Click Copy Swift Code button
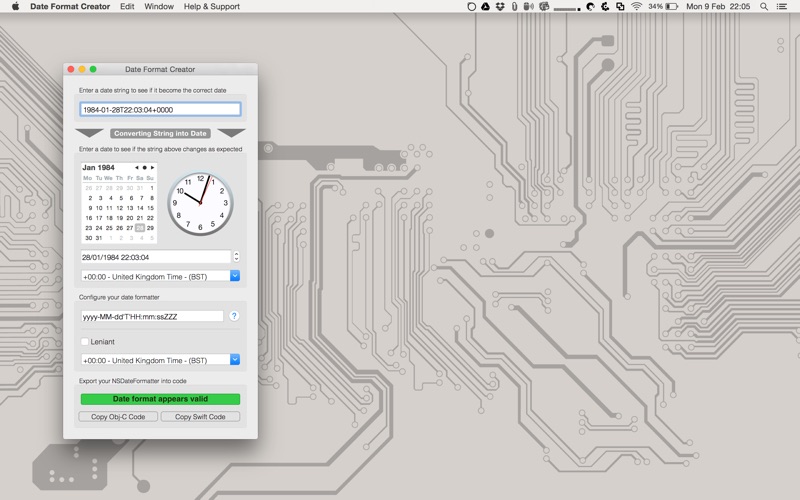The width and height of the screenshot is (800, 500). 200,416
